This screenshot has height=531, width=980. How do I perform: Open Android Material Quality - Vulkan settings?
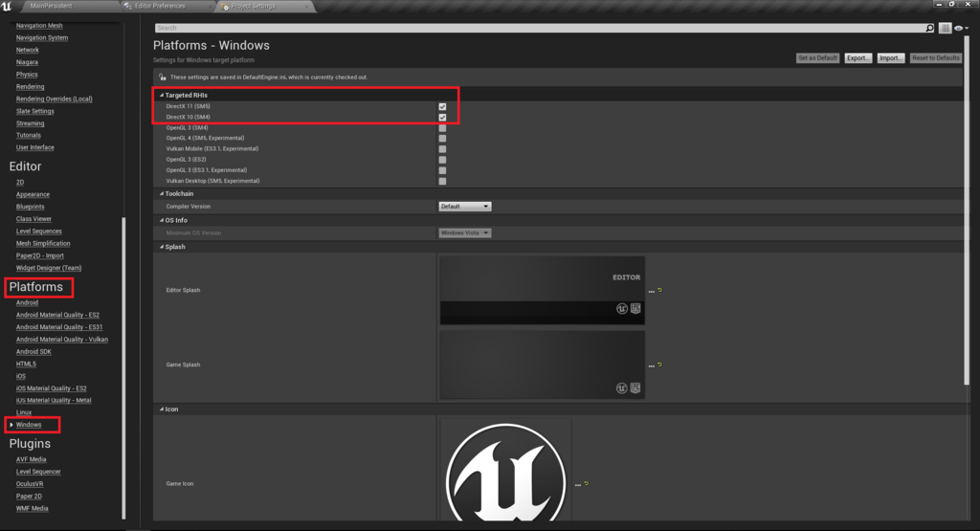click(62, 340)
